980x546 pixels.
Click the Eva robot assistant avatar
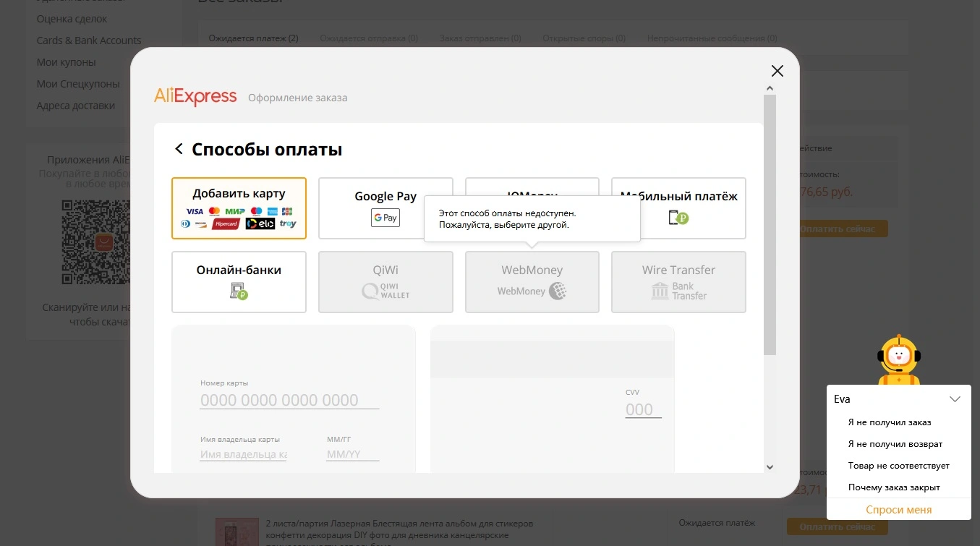pos(898,359)
